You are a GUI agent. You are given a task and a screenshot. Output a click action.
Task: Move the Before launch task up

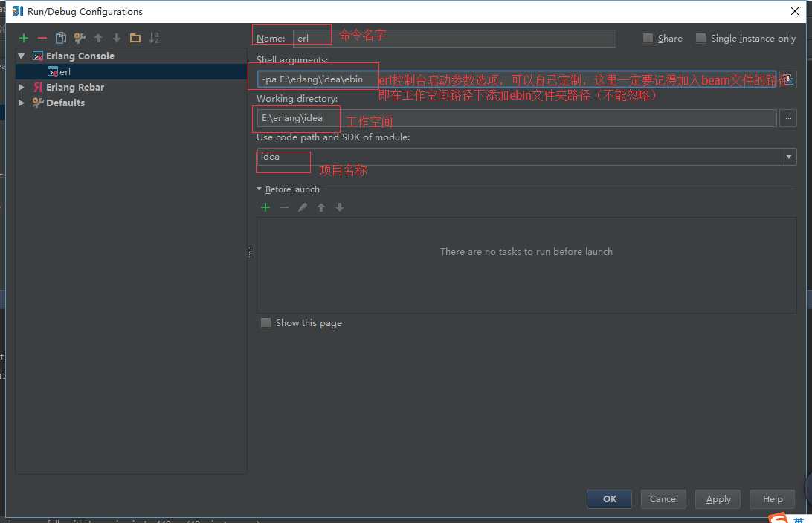[321, 207]
